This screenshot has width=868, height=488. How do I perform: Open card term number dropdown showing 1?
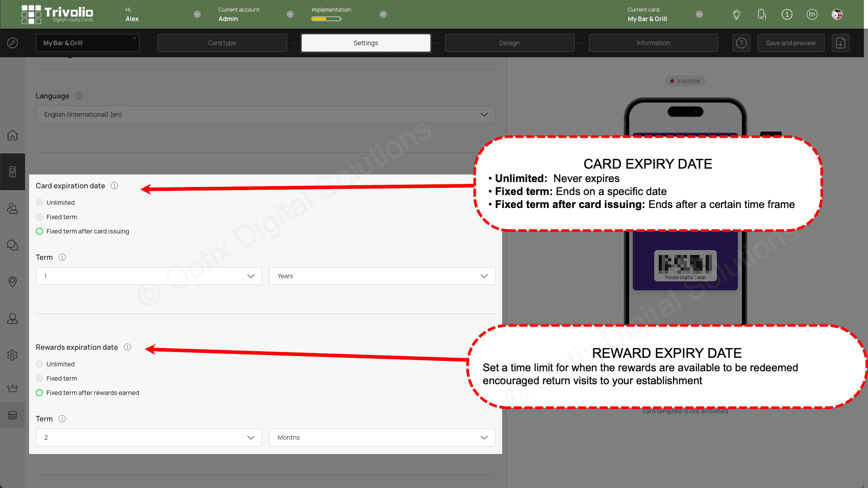(148, 276)
